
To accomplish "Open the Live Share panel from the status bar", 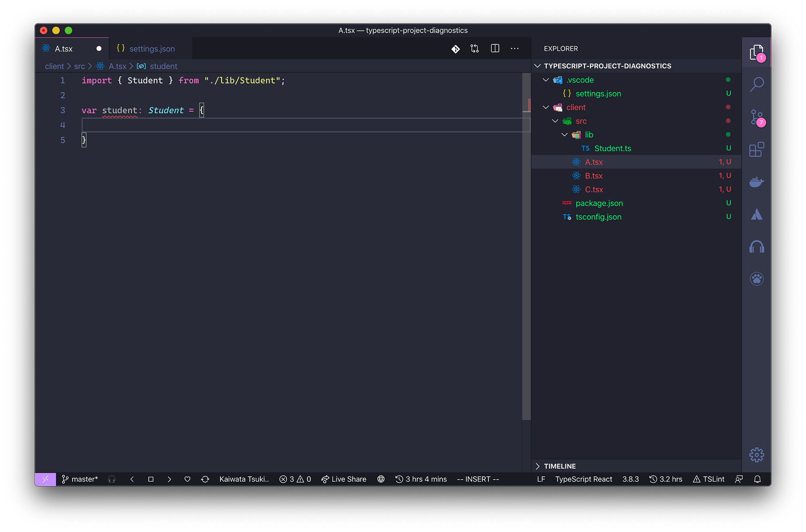I will [x=344, y=479].
